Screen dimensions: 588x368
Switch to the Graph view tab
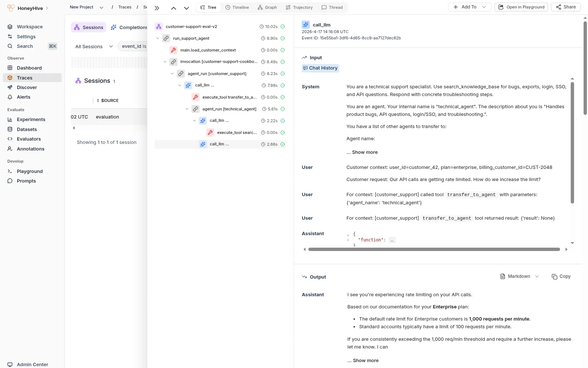click(x=267, y=7)
